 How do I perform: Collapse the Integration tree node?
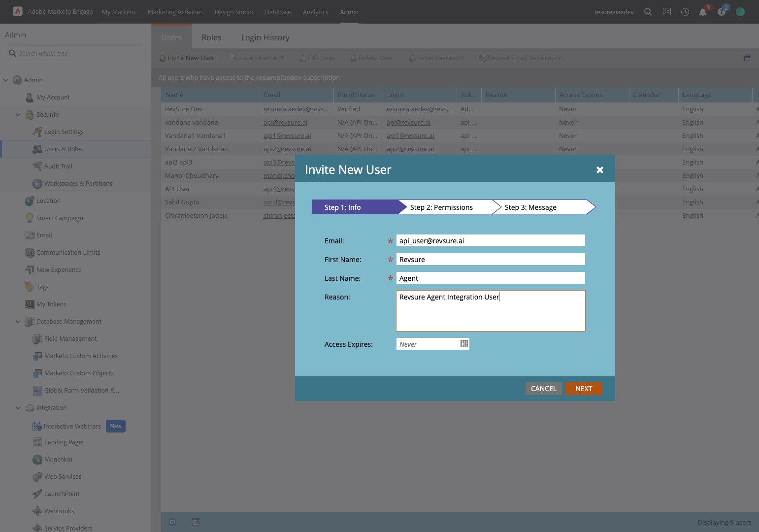click(18, 408)
